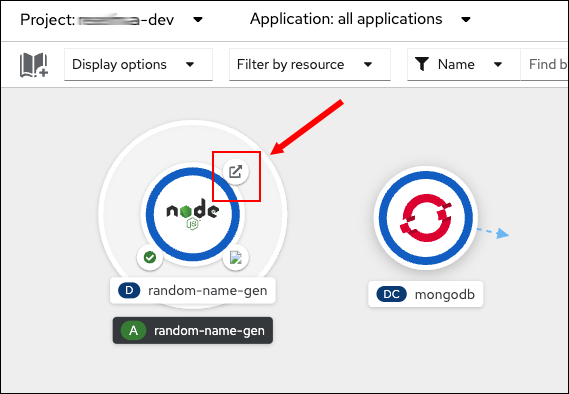569x394 pixels.
Task: Select the nodejs deployment node
Action: tap(193, 214)
